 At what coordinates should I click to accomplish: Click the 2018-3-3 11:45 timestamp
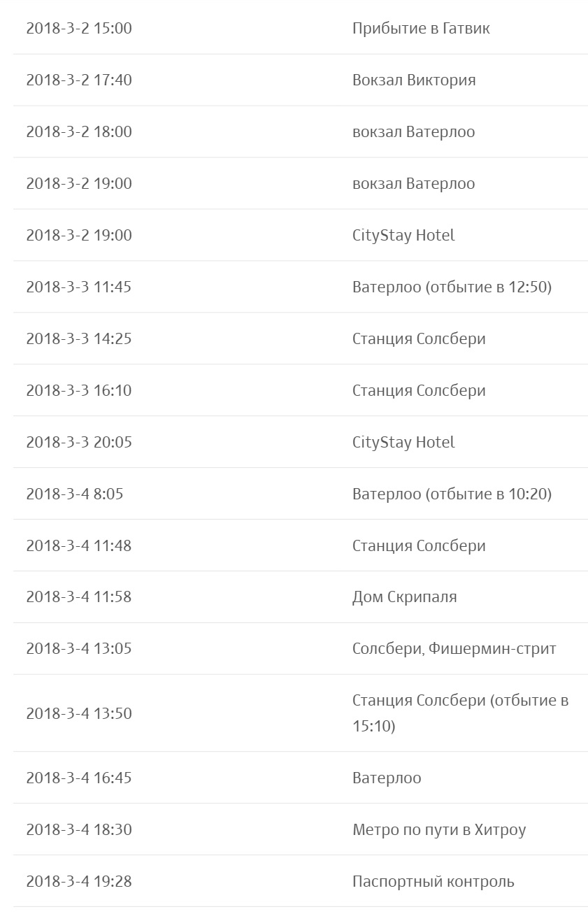79,287
